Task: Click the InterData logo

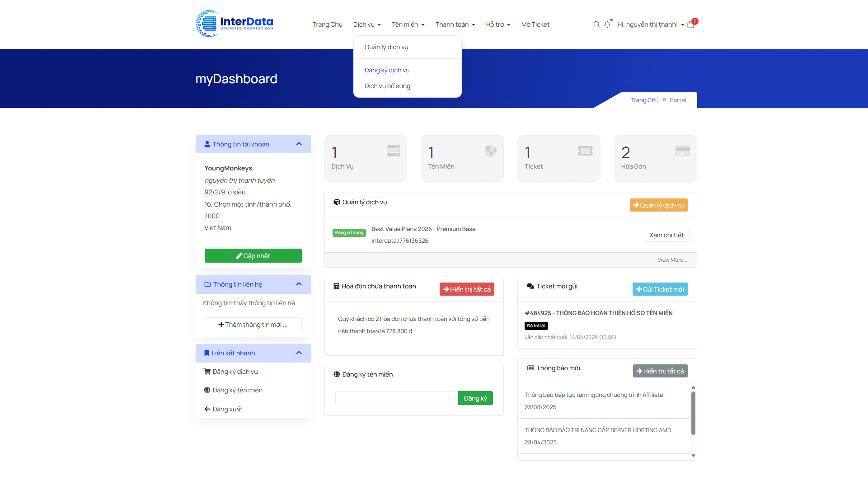Action: pos(235,24)
